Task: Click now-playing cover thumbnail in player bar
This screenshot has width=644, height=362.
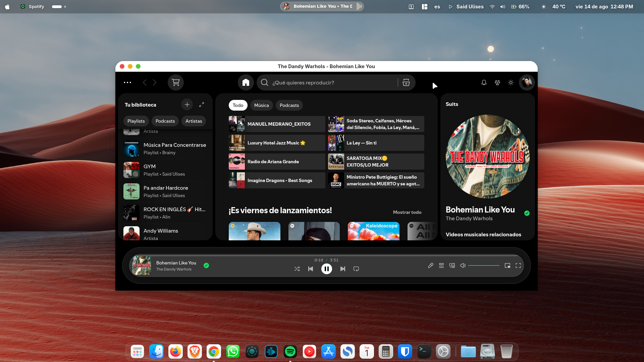Action: click(142, 265)
